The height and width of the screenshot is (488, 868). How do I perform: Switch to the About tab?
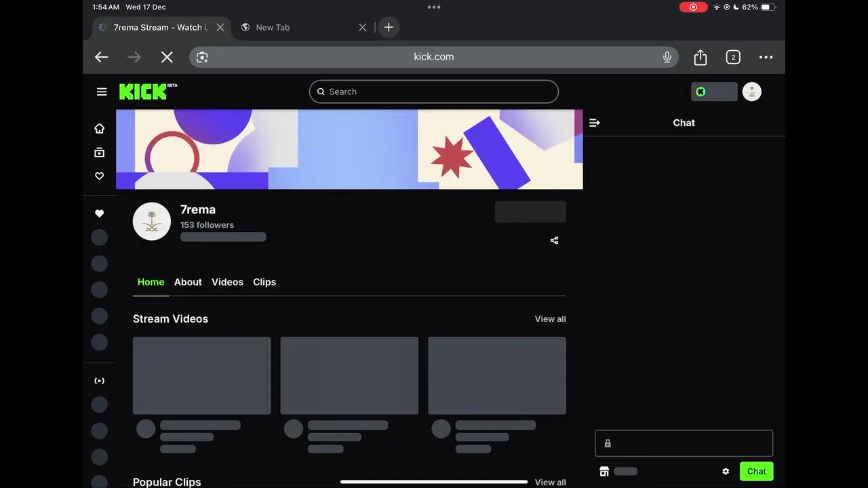(x=188, y=282)
